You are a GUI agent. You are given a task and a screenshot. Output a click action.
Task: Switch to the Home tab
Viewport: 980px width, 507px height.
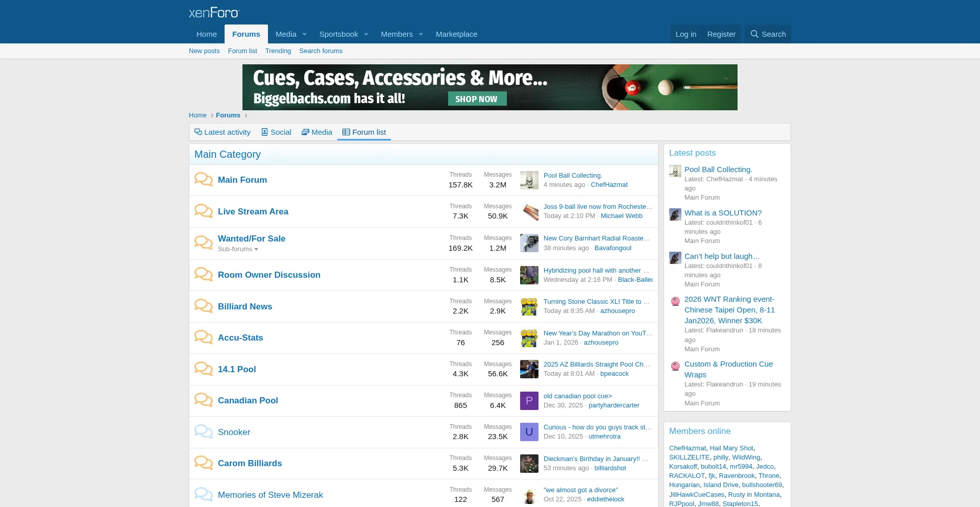pos(207,34)
